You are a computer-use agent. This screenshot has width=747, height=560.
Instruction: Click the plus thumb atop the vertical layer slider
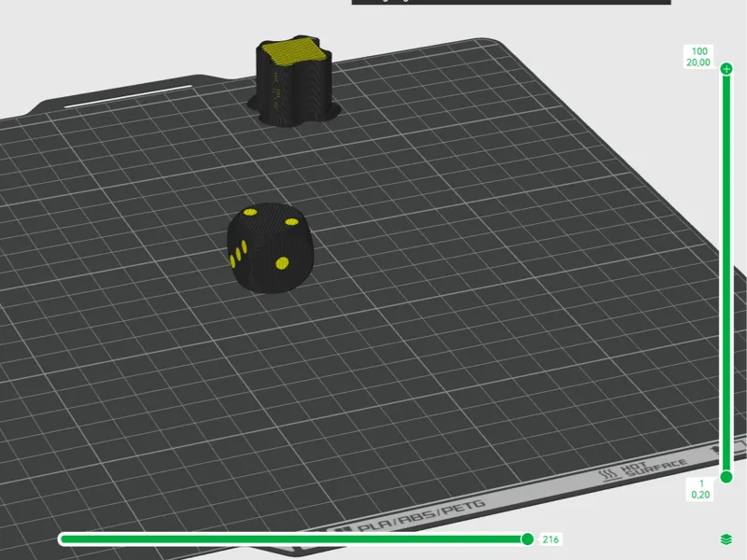pyautogui.click(x=726, y=69)
